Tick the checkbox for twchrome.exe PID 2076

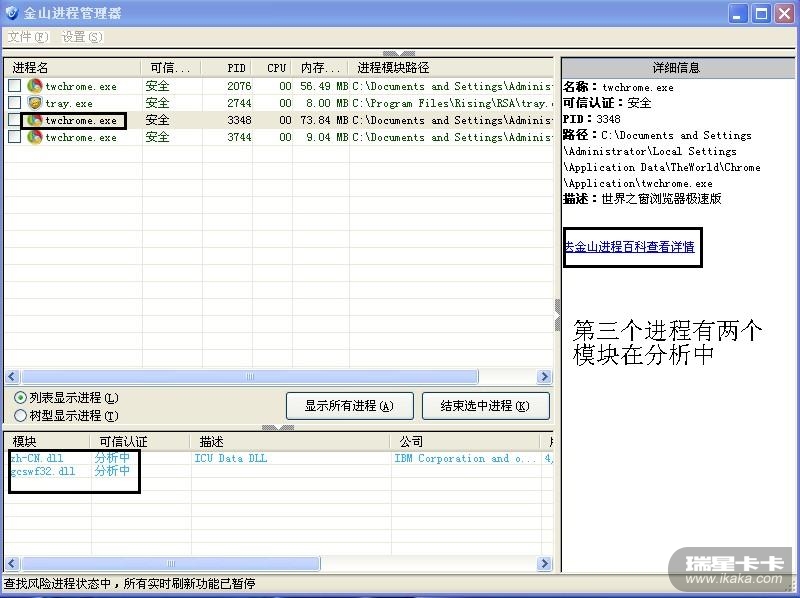(x=14, y=85)
